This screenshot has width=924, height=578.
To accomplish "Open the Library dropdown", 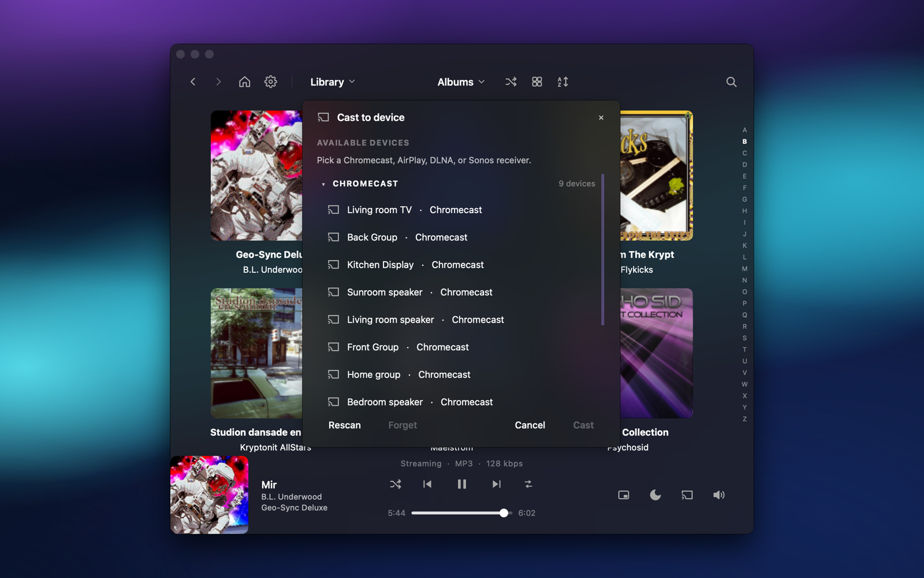I will (x=333, y=82).
